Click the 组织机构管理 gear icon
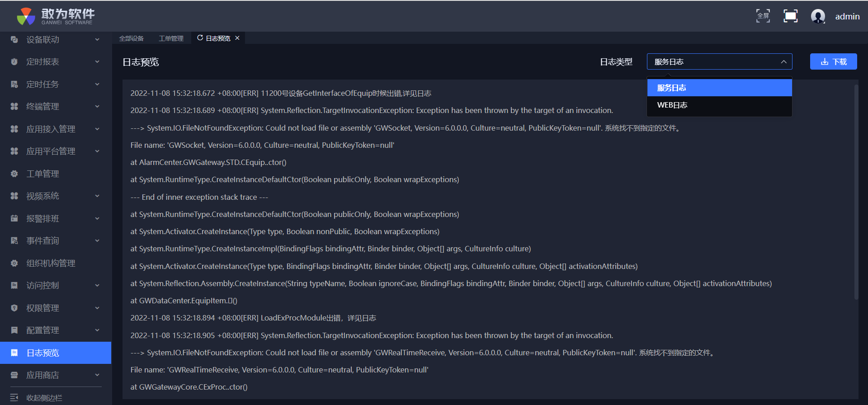This screenshot has width=868, height=405. (14, 263)
